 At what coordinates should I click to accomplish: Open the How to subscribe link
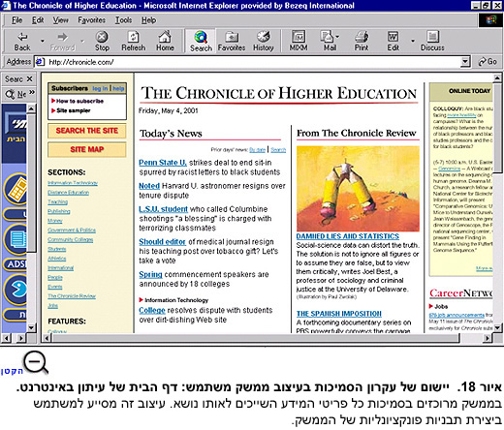pyautogui.click(x=79, y=101)
